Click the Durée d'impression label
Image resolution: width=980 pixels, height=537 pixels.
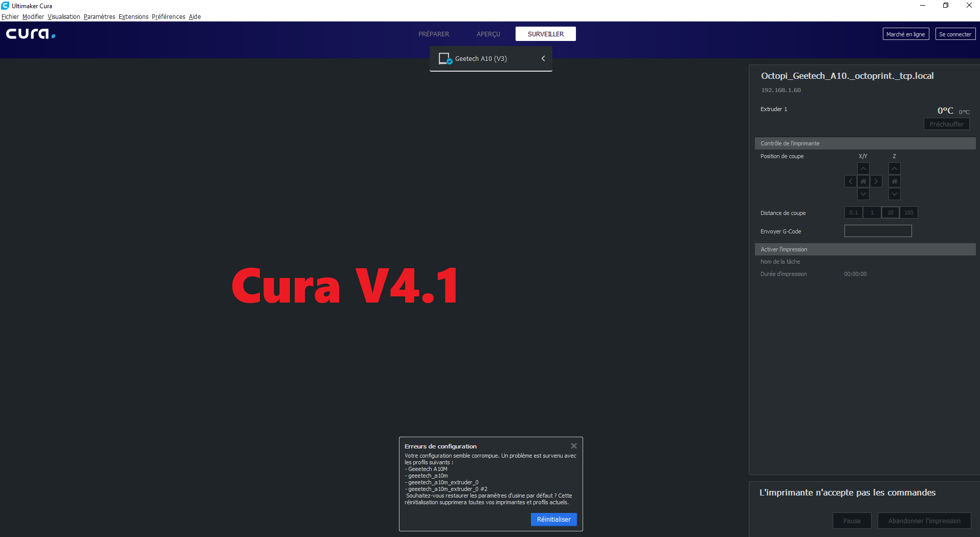tap(784, 274)
